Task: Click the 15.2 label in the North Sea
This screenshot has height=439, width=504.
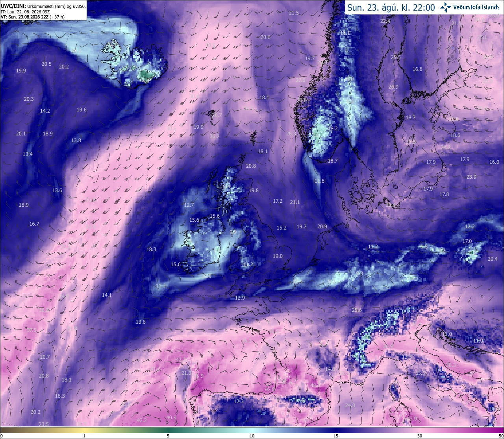Action: 282,228
